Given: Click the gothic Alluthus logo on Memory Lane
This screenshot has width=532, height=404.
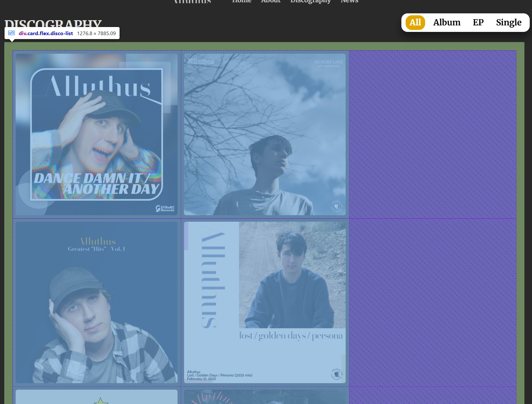Looking at the screenshot, I should (x=201, y=61).
